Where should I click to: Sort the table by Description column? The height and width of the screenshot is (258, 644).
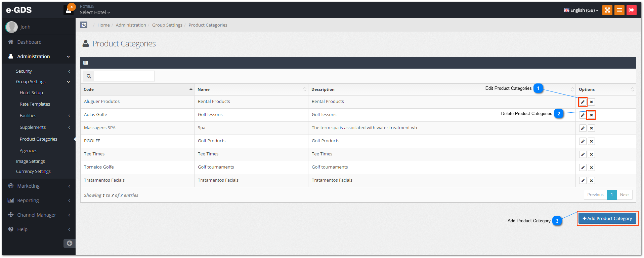pos(442,89)
